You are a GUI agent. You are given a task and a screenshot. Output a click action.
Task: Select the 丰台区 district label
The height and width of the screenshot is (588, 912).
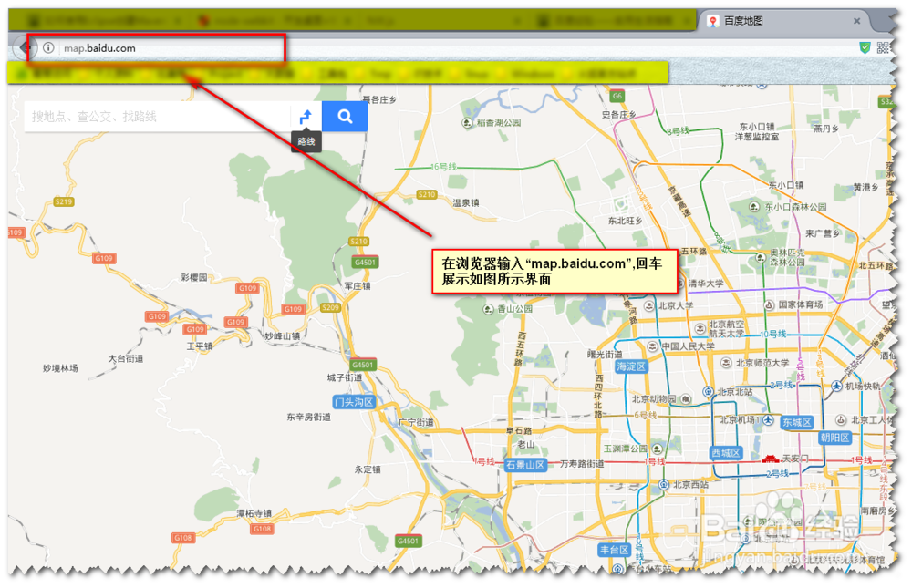[x=615, y=550]
